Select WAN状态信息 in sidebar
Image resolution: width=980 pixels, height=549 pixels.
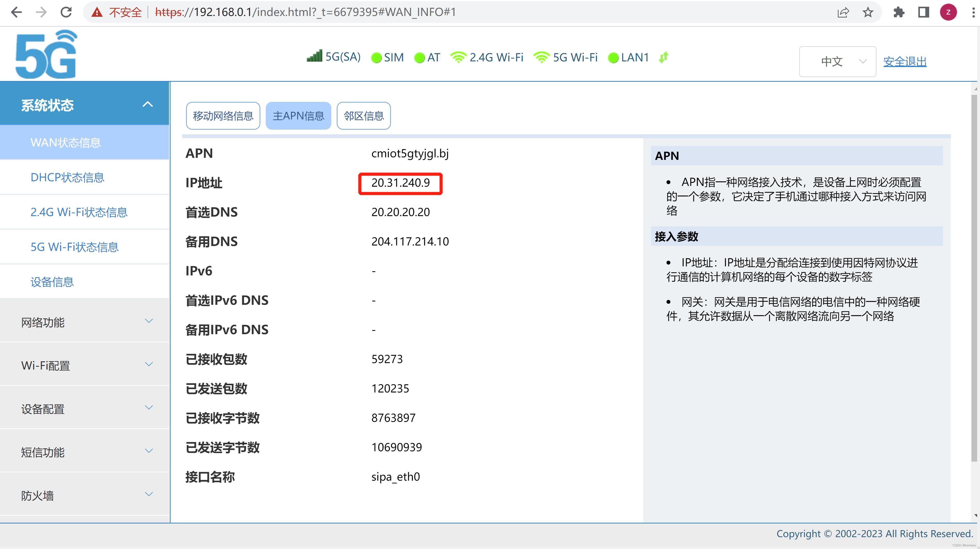coord(84,142)
